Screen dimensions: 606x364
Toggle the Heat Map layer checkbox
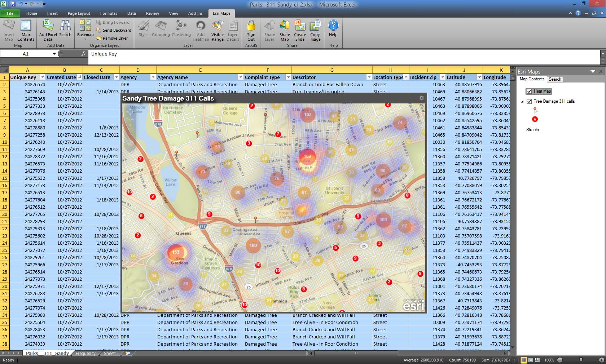coord(529,91)
